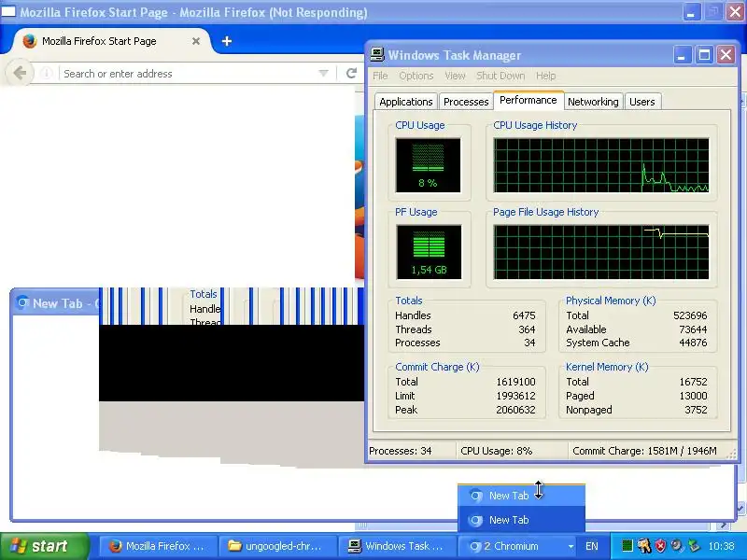Click the Page File Usage History graph

click(601, 251)
